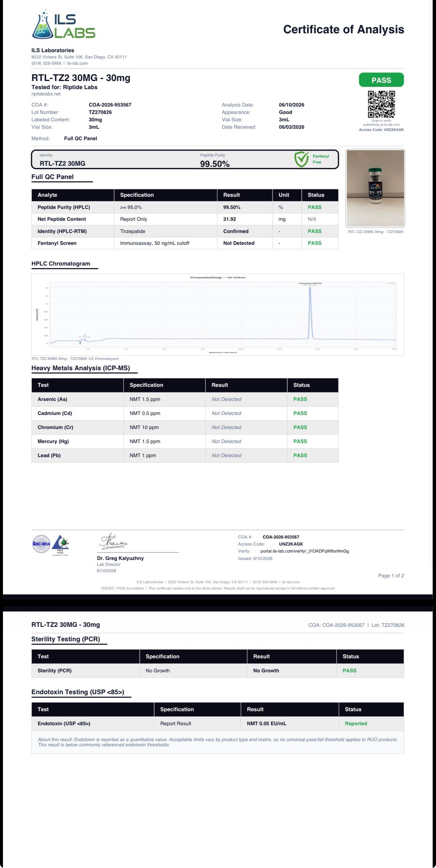Image resolution: width=436 pixels, height=868 pixels.
Task: Click 'Immunoassay, 50 ng/mL cutoff' specification
Action: (x=155, y=243)
